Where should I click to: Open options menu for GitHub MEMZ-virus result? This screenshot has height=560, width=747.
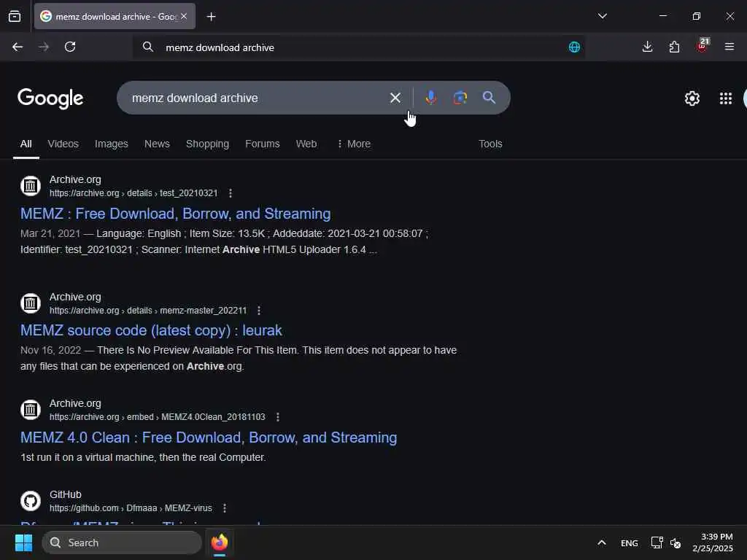click(225, 508)
